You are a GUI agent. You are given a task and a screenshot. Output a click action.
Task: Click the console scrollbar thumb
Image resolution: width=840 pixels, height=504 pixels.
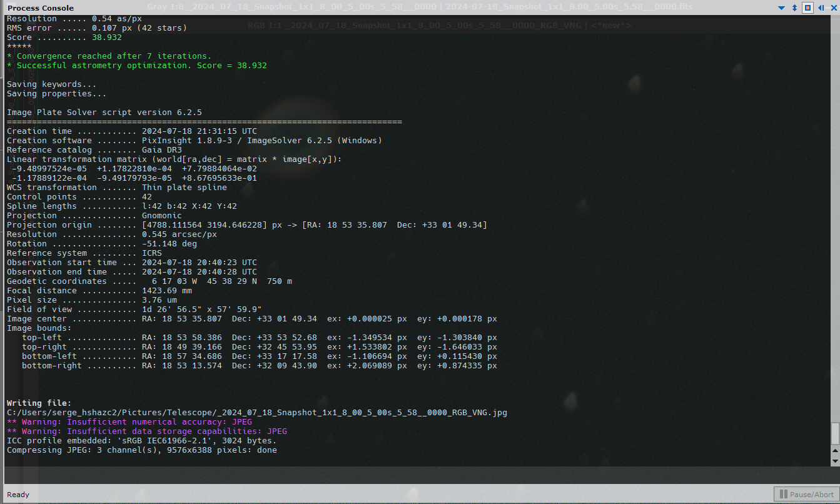pyautogui.click(x=834, y=433)
